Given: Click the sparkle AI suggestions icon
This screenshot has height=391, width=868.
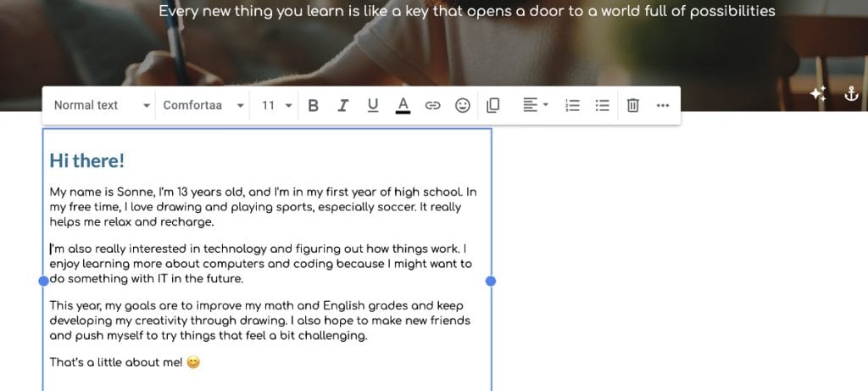Looking at the screenshot, I should [x=818, y=94].
